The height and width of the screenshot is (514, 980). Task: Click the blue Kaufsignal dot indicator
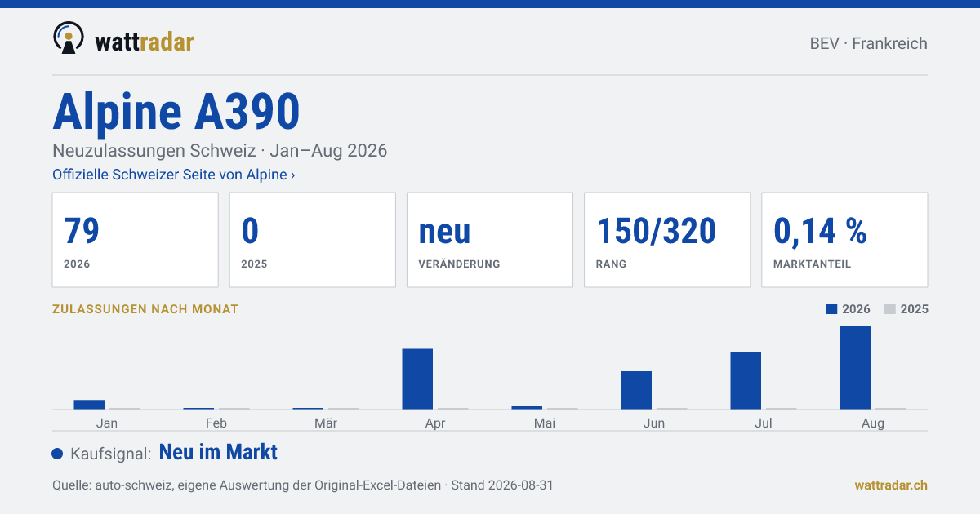pos(57,454)
